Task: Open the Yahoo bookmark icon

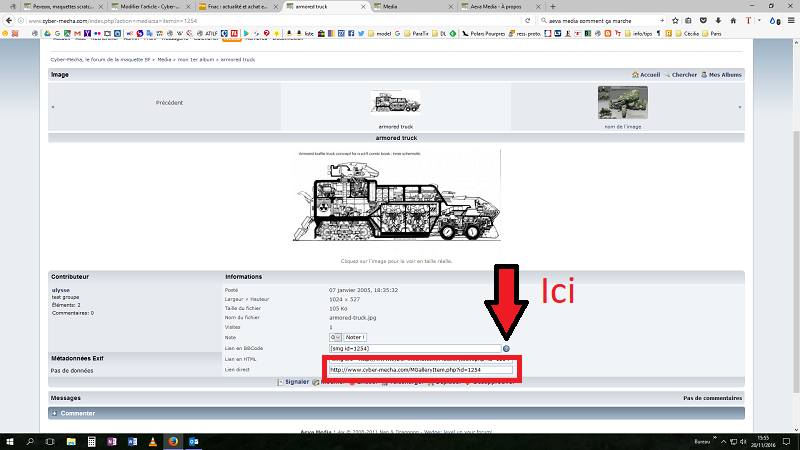Action: (x=87, y=34)
